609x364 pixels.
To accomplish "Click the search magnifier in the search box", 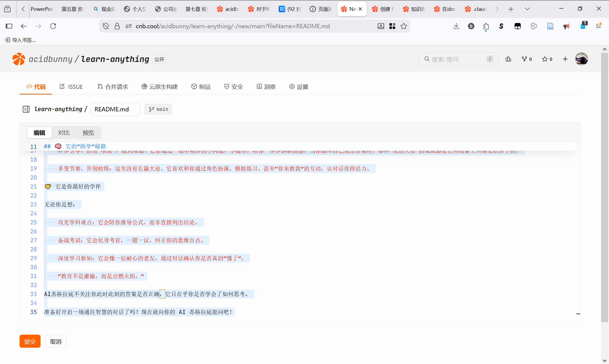I will (x=427, y=59).
